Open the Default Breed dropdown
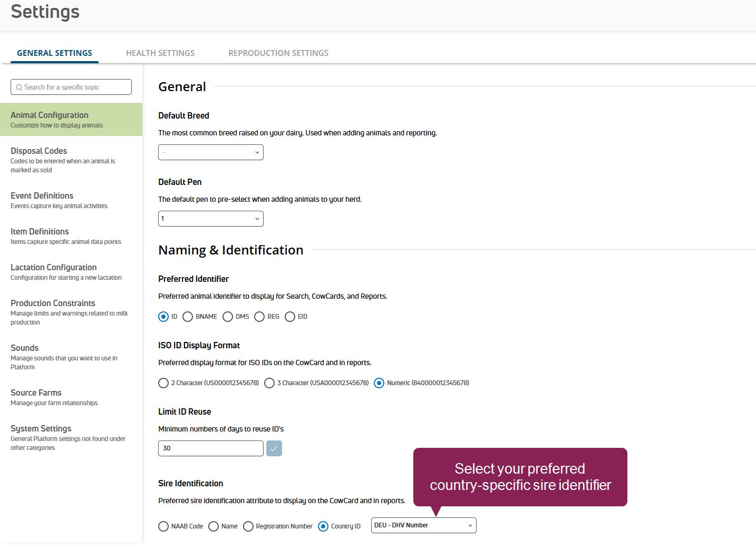Screen dimensions: 756x549 [x=211, y=152]
